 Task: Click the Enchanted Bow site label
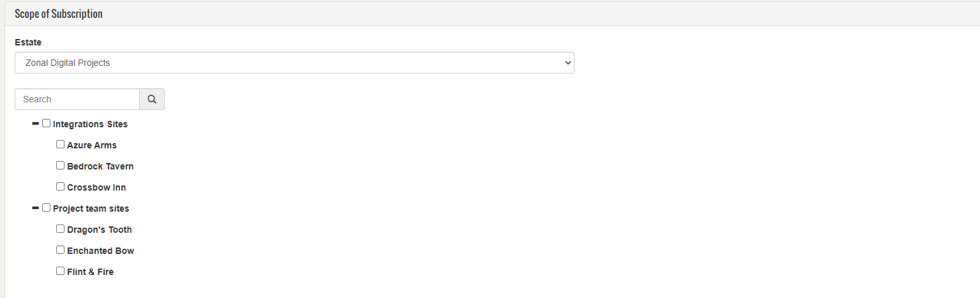coord(100,251)
